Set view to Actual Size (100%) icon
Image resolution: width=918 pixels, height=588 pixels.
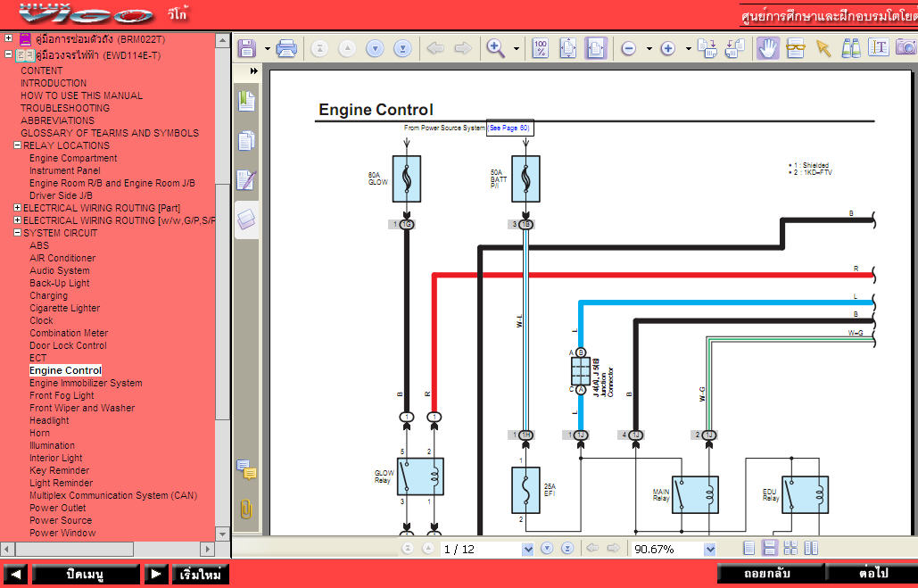pos(541,48)
